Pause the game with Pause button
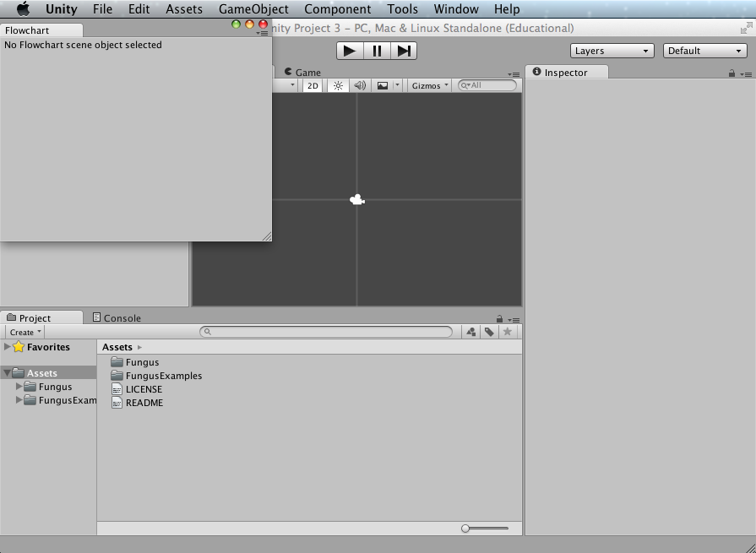Viewport: 756px width, 553px height. [x=377, y=51]
